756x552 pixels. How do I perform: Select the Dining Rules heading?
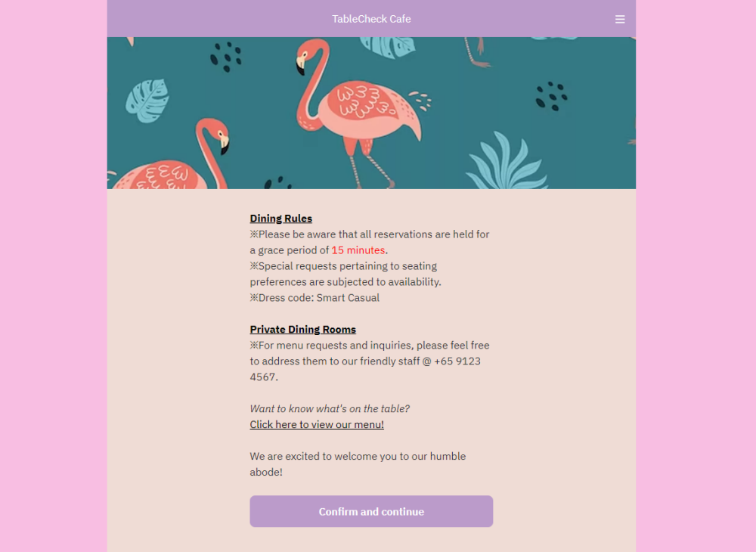coord(281,219)
